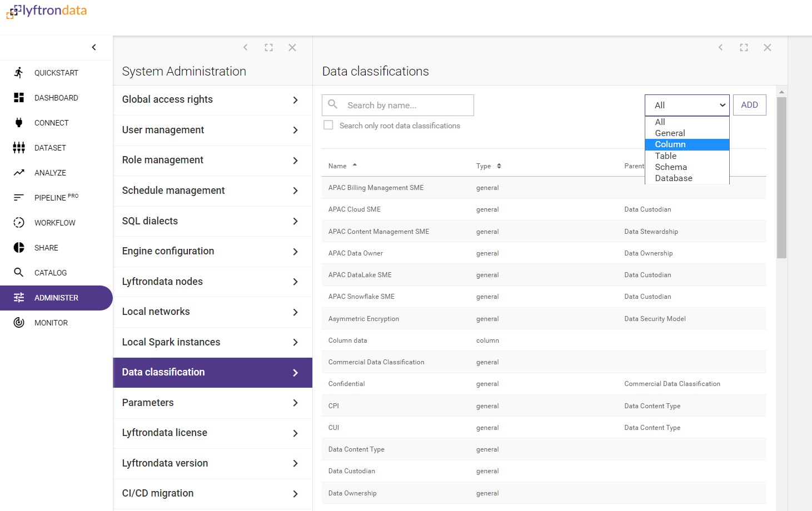Open Local Spark instances section
The width and height of the screenshot is (812, 511).
[x=213, y=342]
